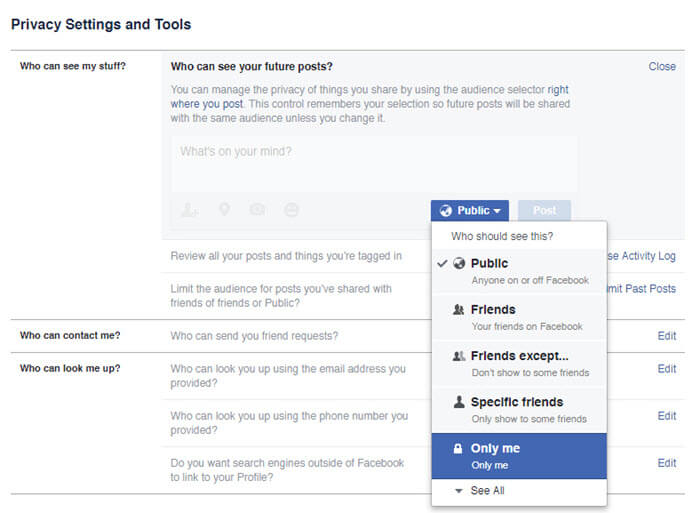Edit who can send friend requests

tap(666, 336)
